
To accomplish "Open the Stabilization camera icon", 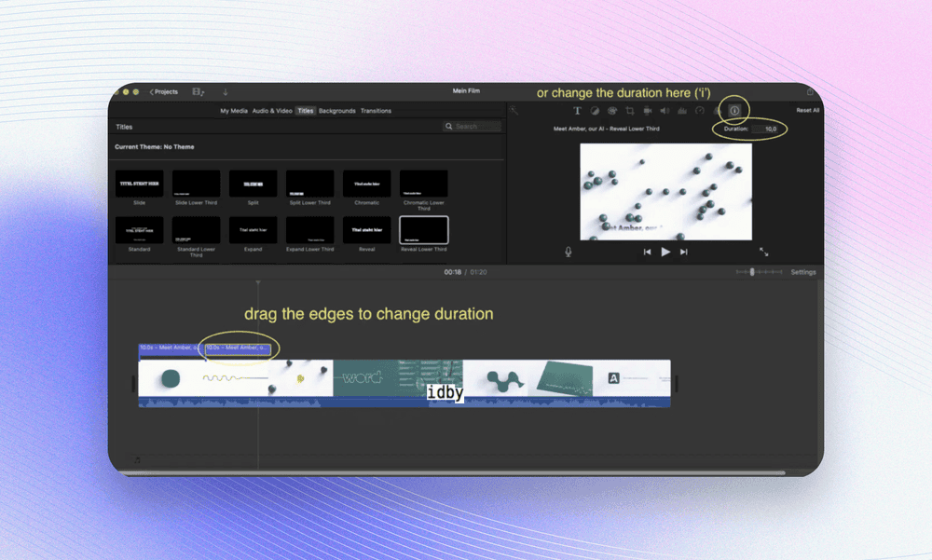I will click(647, 110).
